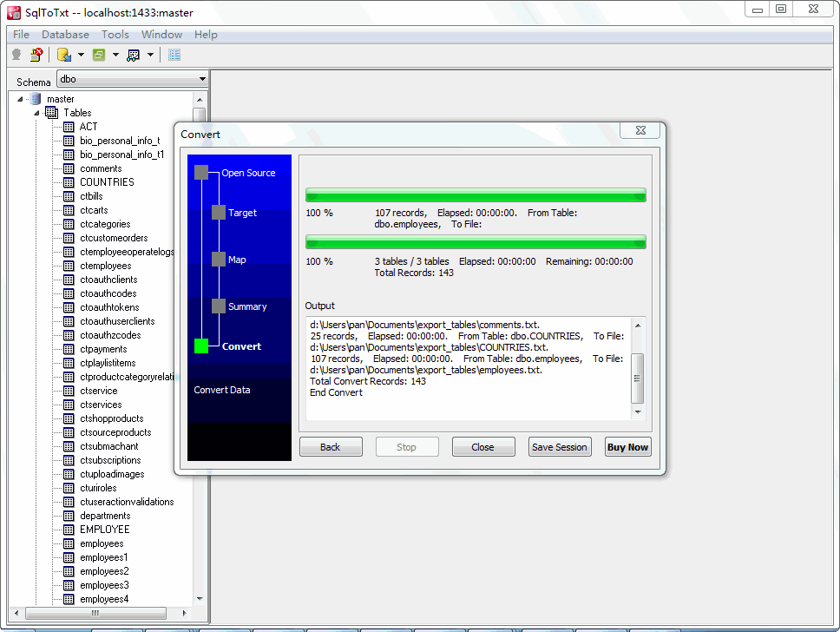Image resolution: width=840 pixels, height=632 pixels.
Task: Open the Window menu
Action: [x=161, y=35]
